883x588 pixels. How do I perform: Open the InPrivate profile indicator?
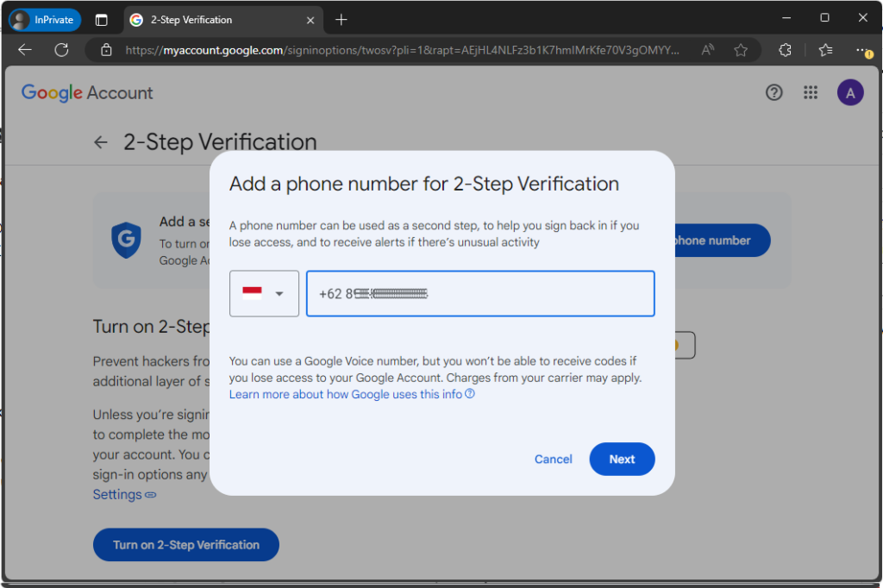click(x=45, y=19)
